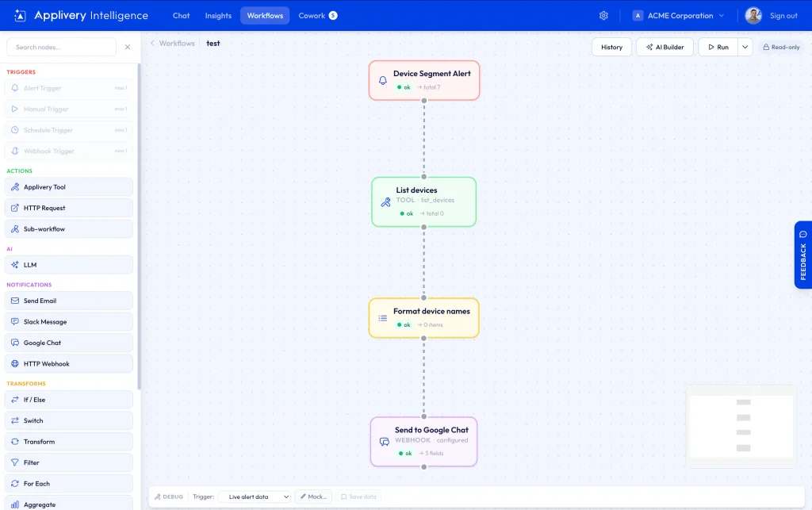The image size is (812, 510).
Task: Select the Device Segment Alert node title
Action: (432, 74)
